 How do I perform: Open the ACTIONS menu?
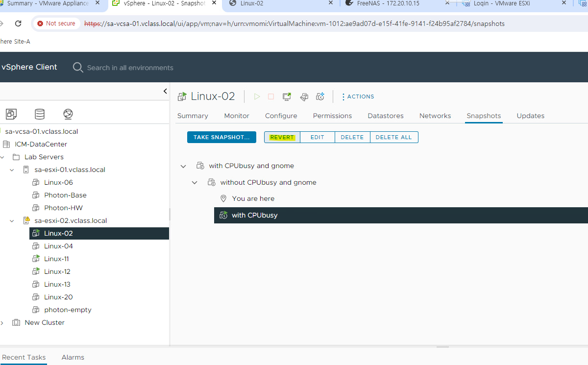(x=358, y=97)
